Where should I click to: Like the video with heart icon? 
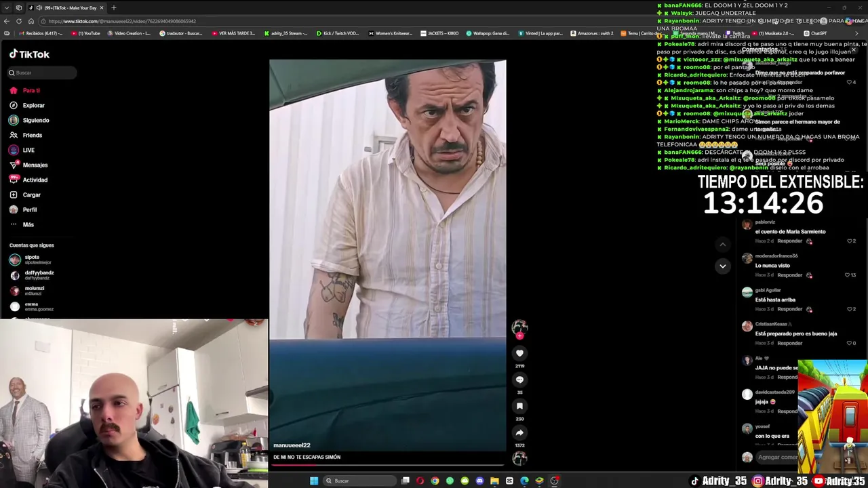pyautogui.click(x=519, y=353)
